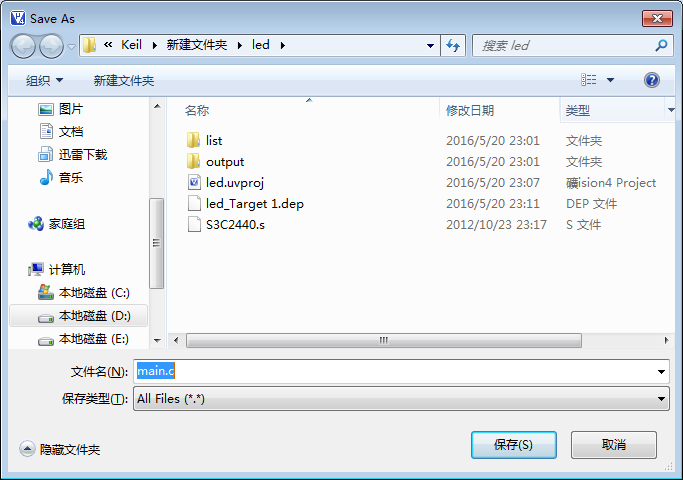Open the 文件名 history dropdown arrow
Image resolution: width=683 pixels, height=480 pixels.
[661, 372]
